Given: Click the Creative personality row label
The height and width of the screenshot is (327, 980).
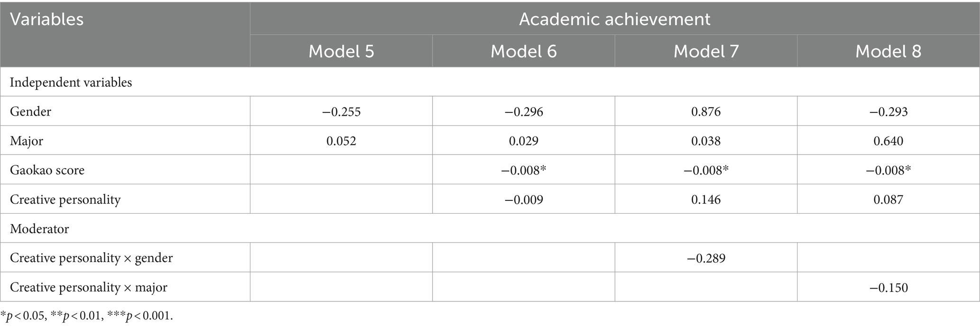Looking at the screenshot, I should [65, 200].
